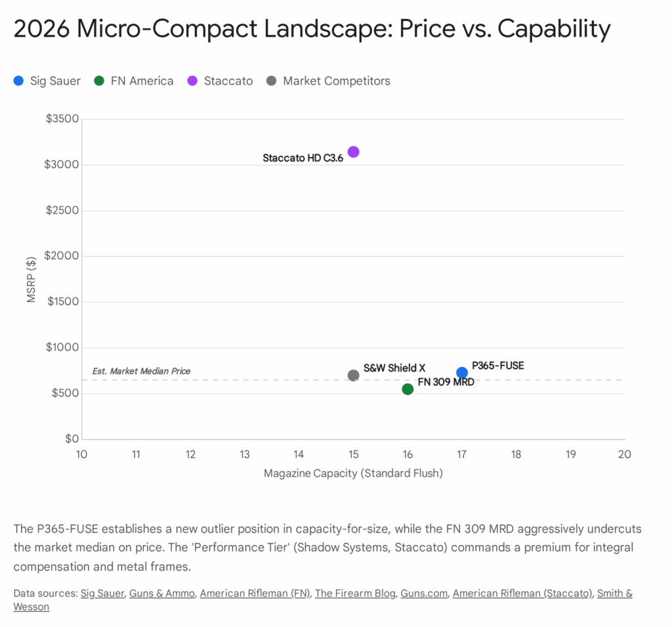Click the green FN 309 MRD data point

click(408, 389)
